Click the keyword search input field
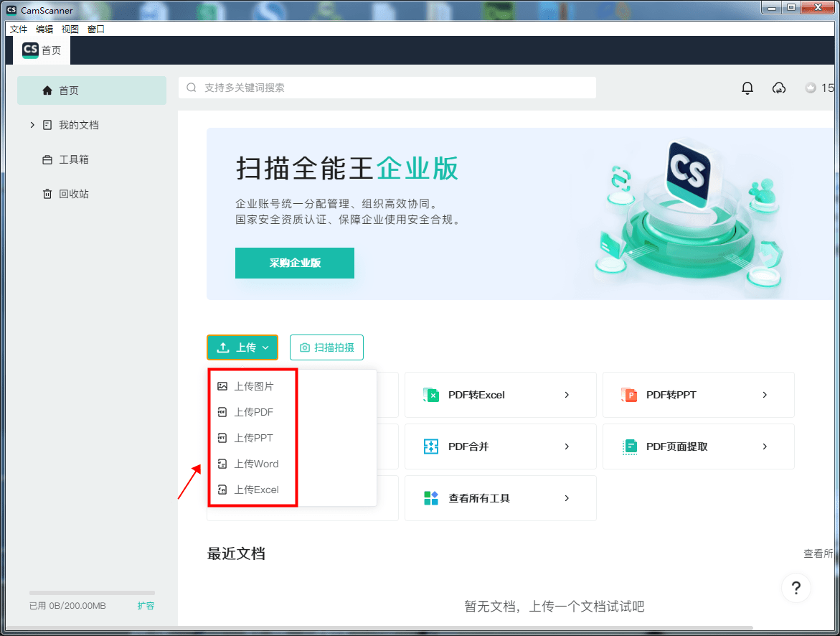Viewport: 840px width, 636px height. coord(387,88)
